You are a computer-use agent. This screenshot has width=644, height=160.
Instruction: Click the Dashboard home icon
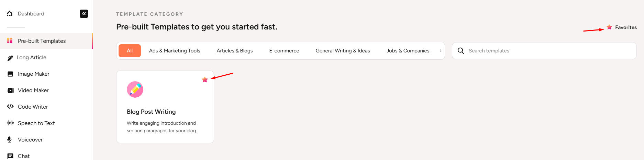tap(10, 13)
